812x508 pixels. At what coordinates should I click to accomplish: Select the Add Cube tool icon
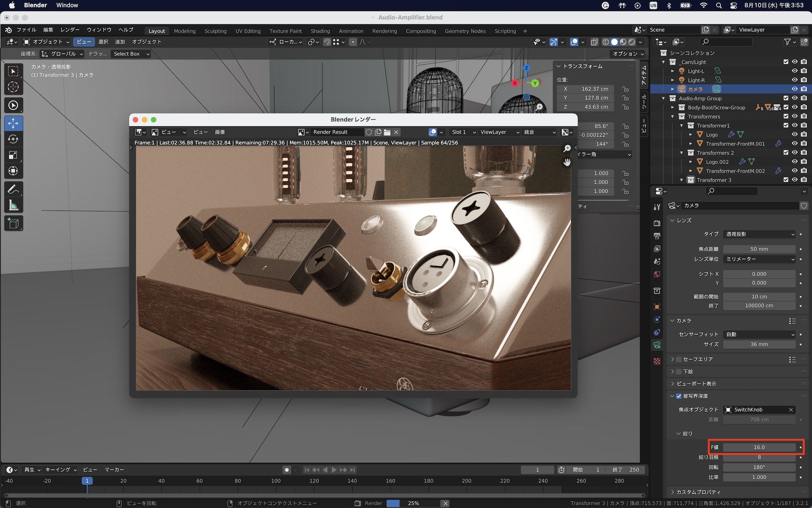pyautogui.click(x=13, y=224)
